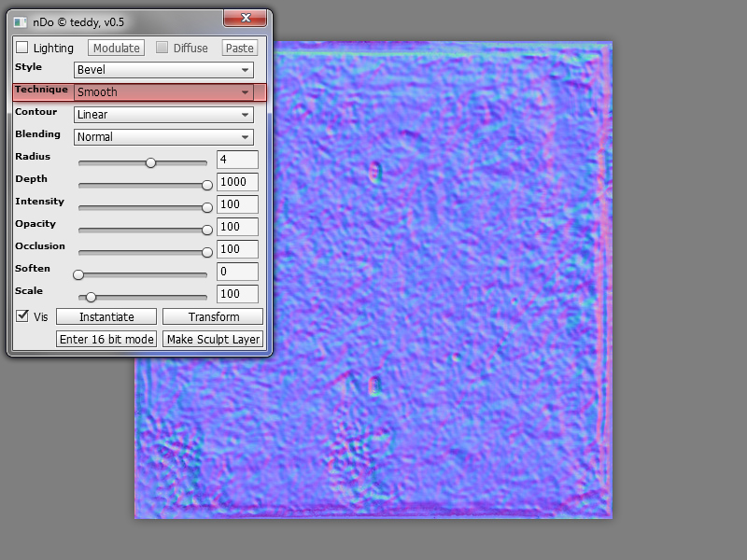This screenshot has height=560, width=747.
Task: Click the Opacity slider handle
Action: pyautogui.click(x=206, y=230)
